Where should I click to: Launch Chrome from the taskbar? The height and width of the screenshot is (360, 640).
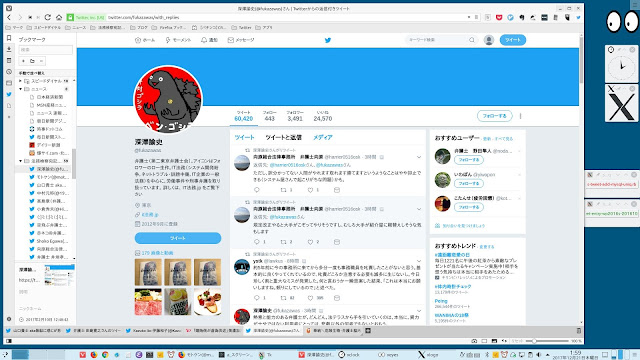coord(105,355)
